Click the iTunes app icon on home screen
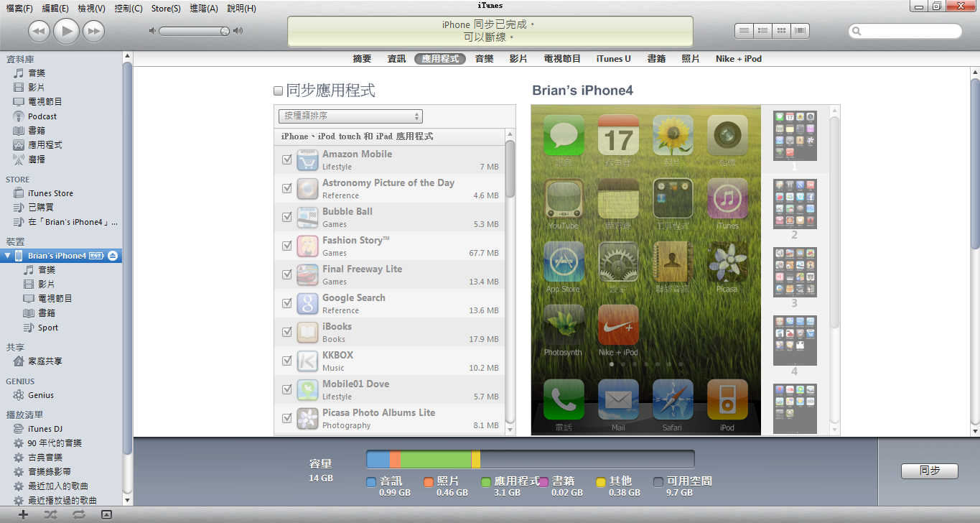This screenshot has height=523, width=980. [x=727, y=198]
